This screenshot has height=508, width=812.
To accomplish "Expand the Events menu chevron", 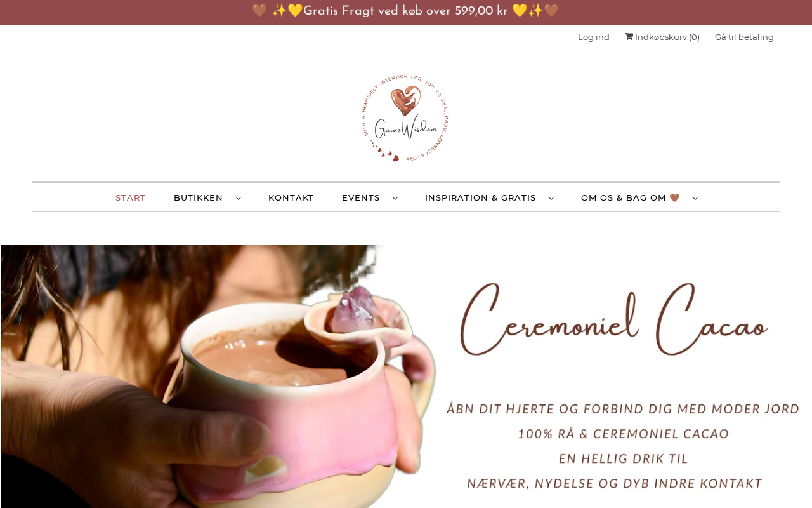I will [395, 198].
